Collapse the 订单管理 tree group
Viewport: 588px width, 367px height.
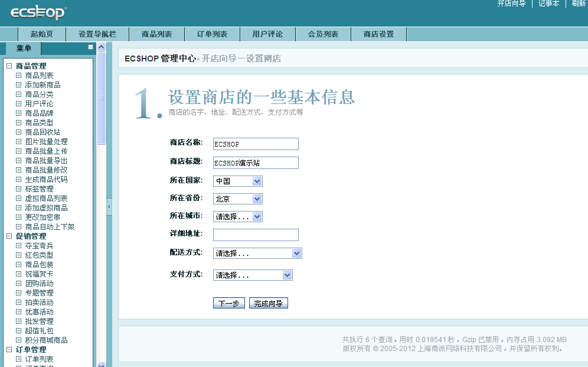click(x=9, y=350)
